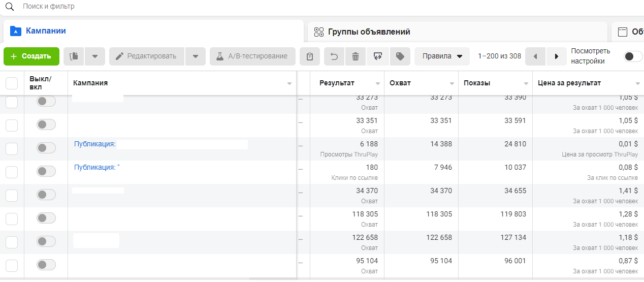Image resolution: width=644 pixels, height=282 pixels.
Task: Toggle on the campaign with result 6 188
Action: pyautogui.click(x=46, y=148)
